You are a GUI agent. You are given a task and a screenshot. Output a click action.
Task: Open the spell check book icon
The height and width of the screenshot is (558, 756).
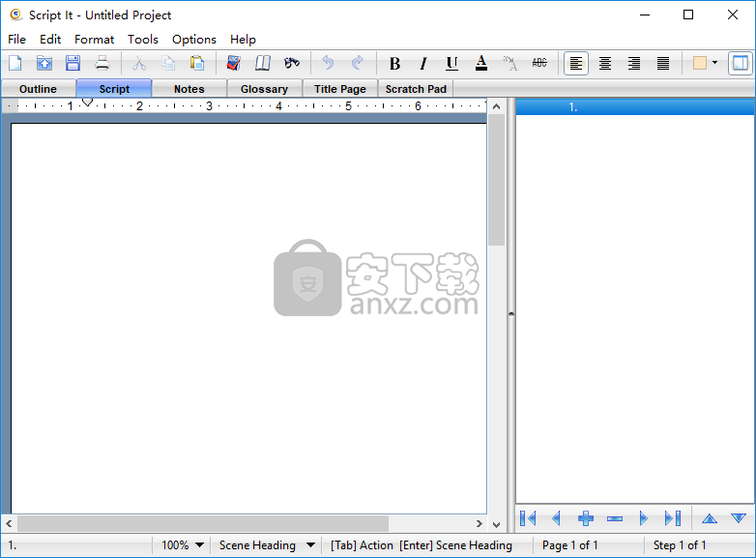point(234,63)
